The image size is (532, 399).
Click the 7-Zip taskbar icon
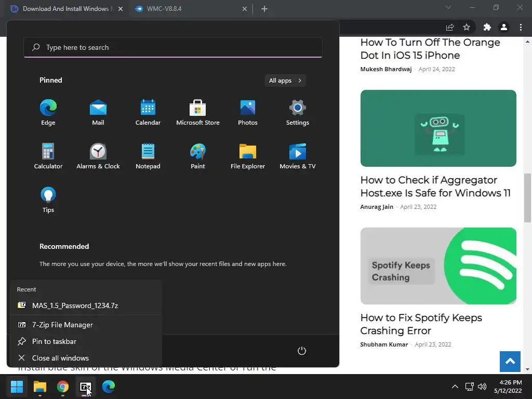click(86, 387)
